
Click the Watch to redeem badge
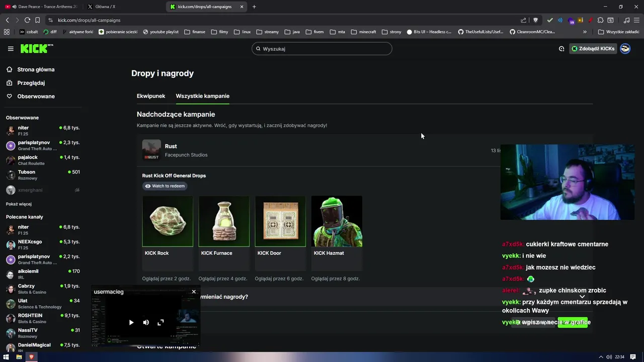[x=165, y=186]
